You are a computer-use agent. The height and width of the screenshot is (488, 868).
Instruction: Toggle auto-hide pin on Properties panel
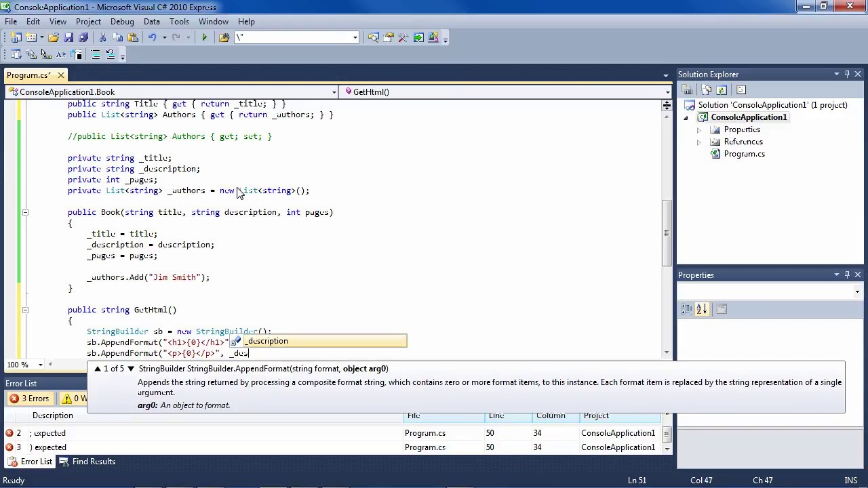pos(847,274)
